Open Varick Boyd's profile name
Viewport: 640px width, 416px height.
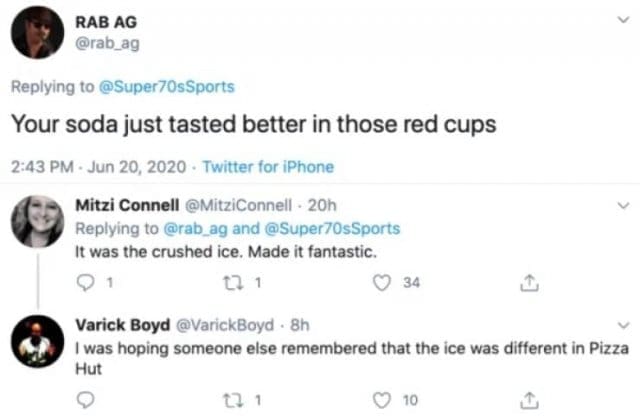click(122, 326)
